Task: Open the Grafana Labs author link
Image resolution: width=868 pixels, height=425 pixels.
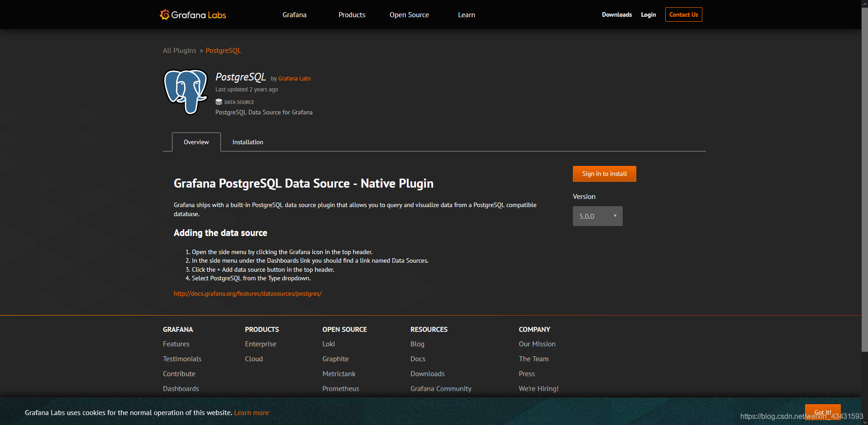Action: coord(295,79)
